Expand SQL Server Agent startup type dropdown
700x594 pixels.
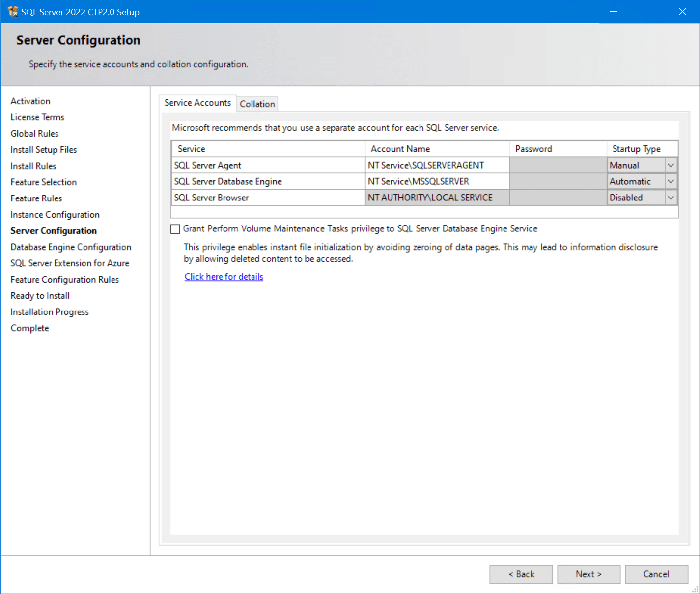click(x=671, y=165)
